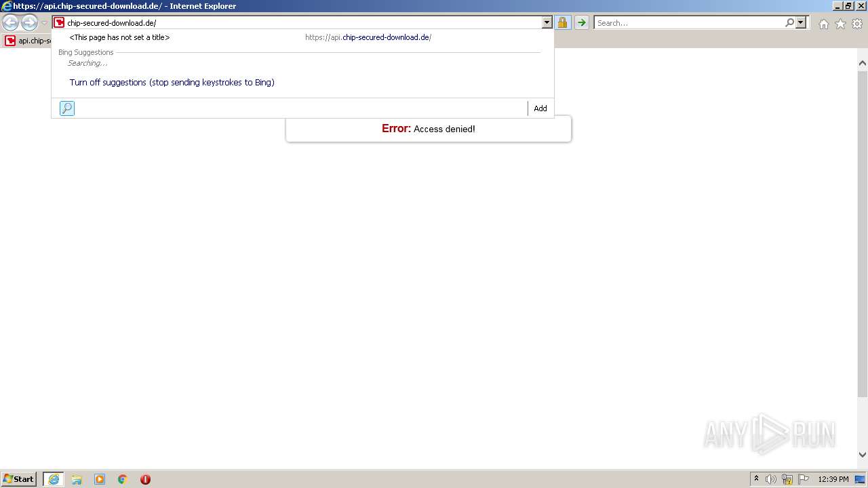Focus the Search box field
The image size is (868, 488).
(x=688, y=22)
